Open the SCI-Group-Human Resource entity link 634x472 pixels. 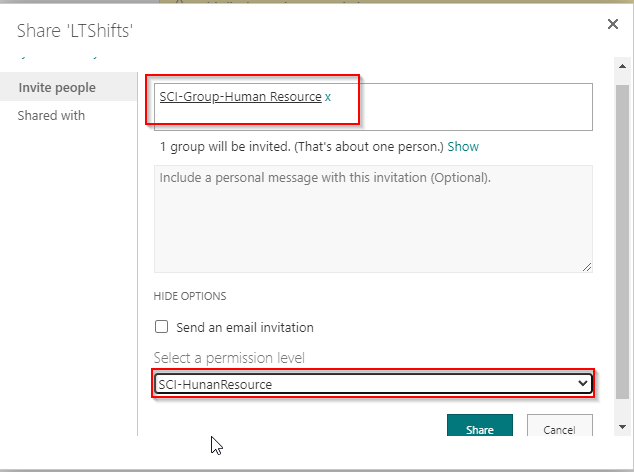[x=240, y=97]
